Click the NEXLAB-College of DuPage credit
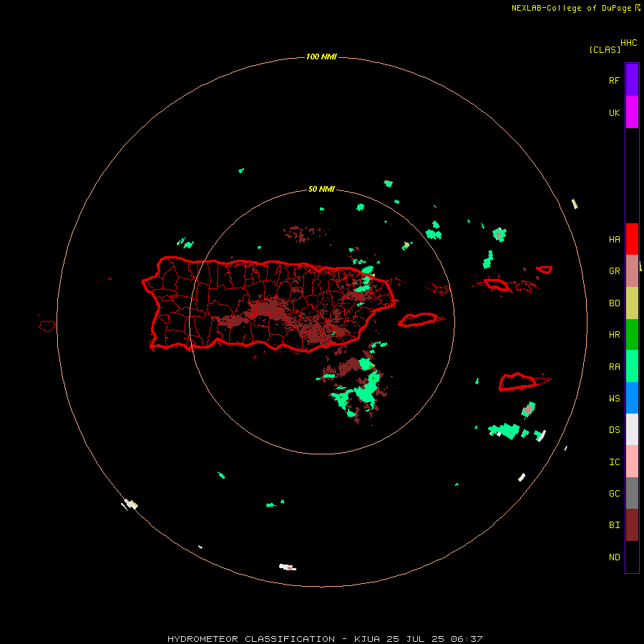Screen dimensions: 644x644 click(576, 8)
